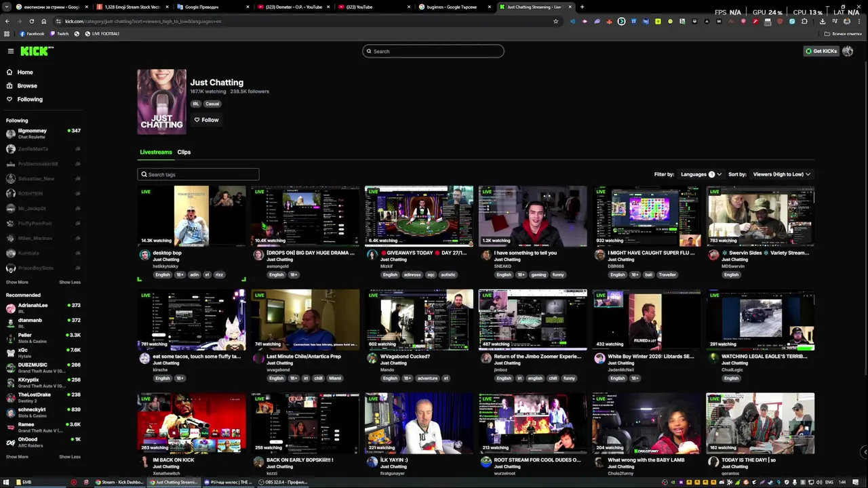Click Ramee channel avatar in Recommended
The image size is (868, 488).
click(x=11, y=427)
